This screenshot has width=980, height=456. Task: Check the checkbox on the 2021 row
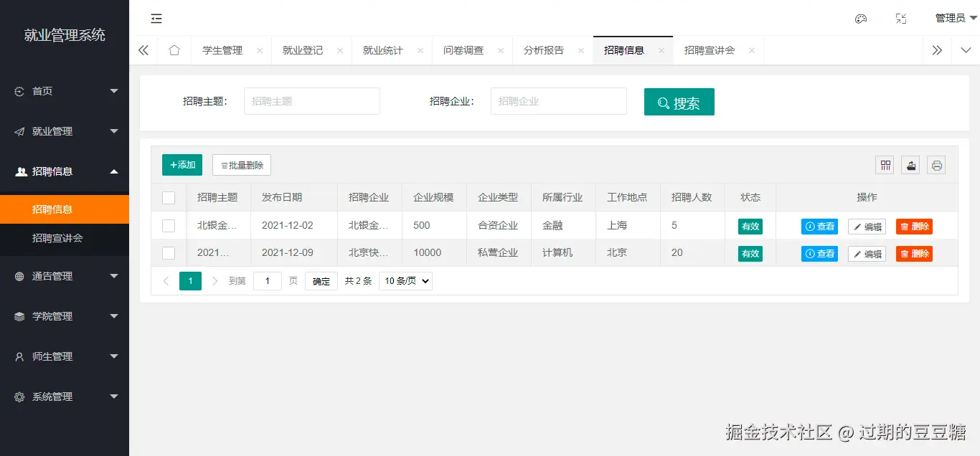[168, 252]
